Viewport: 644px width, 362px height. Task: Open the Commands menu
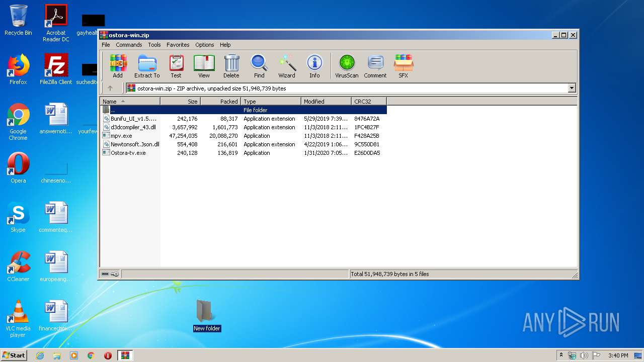[x=129, y=45]
